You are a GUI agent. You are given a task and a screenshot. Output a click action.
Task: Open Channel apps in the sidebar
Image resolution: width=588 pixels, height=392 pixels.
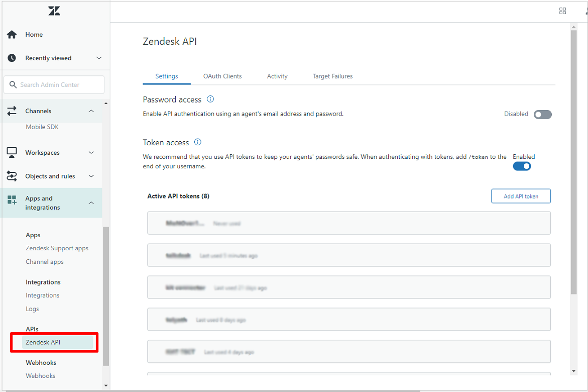pos(45,262)
